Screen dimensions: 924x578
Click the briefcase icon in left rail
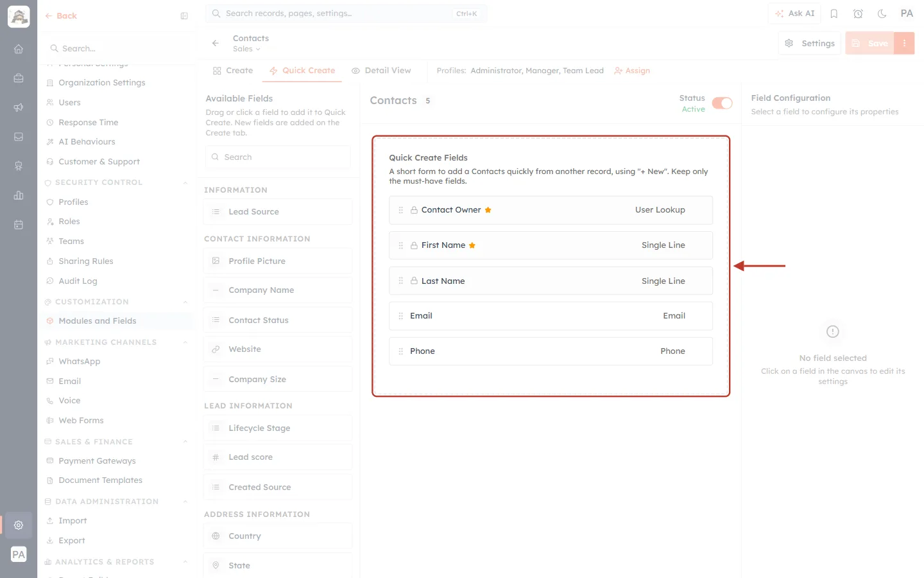click(x=19, y=78)
